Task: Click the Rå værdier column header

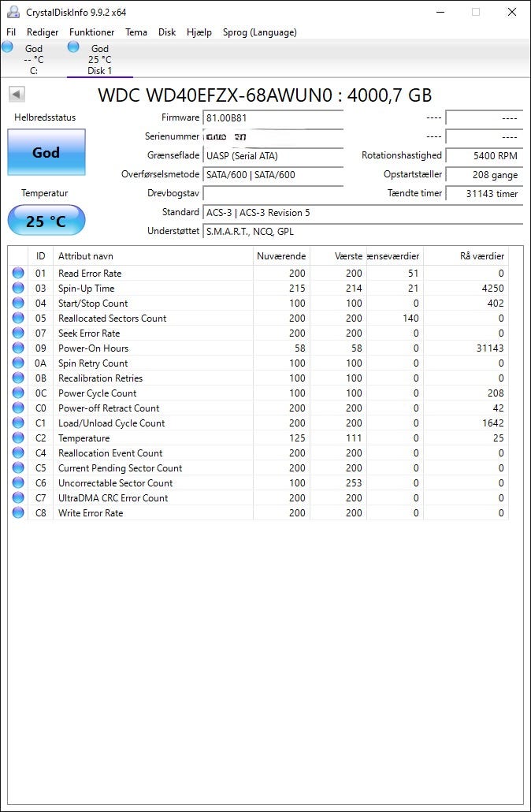Action: (466, 256)
